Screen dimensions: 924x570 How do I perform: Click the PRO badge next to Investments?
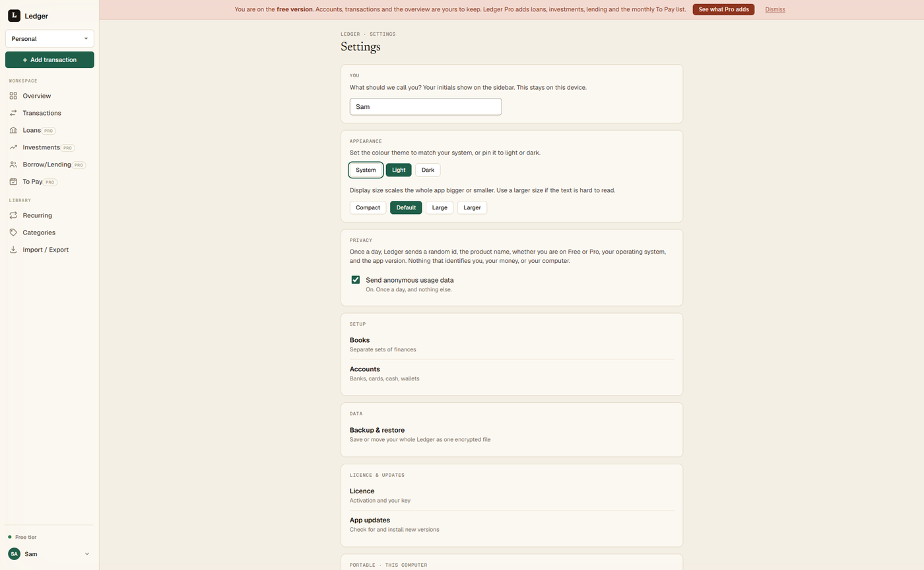(x=68, y=148)
